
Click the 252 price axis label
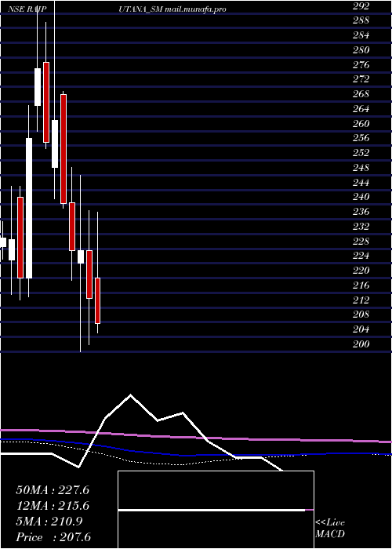point(361,153)
